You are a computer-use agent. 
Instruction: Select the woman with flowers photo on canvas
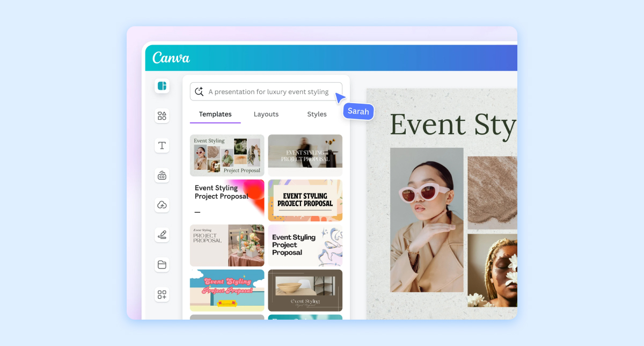pyautogui.click(x=492, y=270)
